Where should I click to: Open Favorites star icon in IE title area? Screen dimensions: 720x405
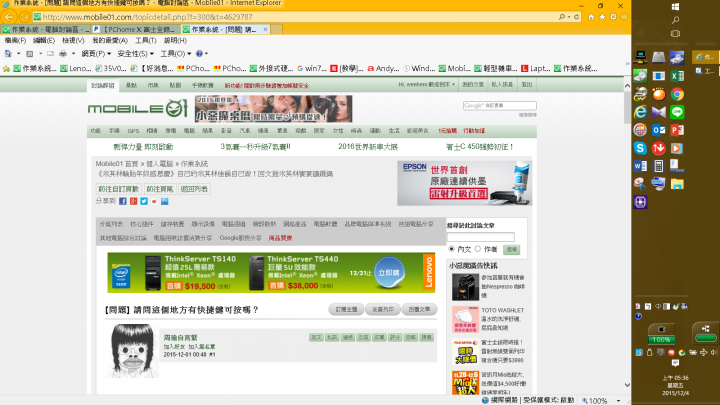[x=602, y=17]
